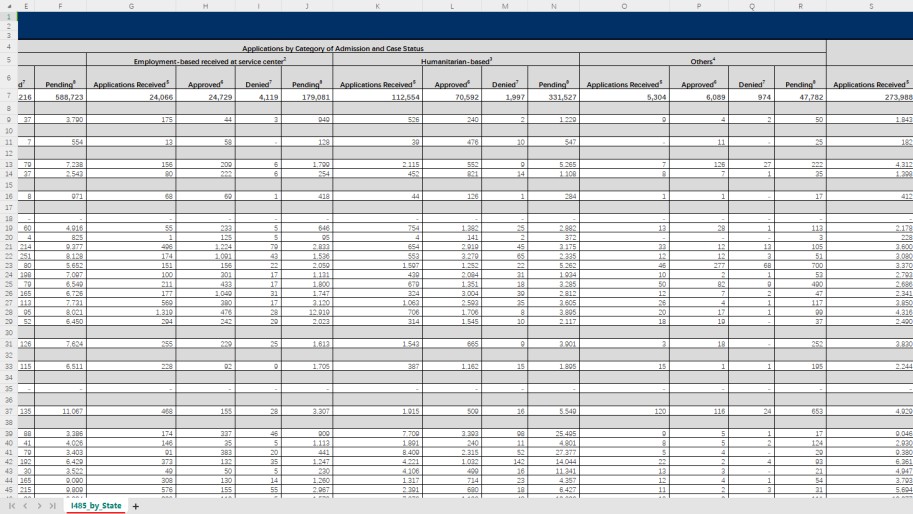Jump to the last sheet using the arrow
The height and width of the screenshot is (514, 913).
point(52,506)
